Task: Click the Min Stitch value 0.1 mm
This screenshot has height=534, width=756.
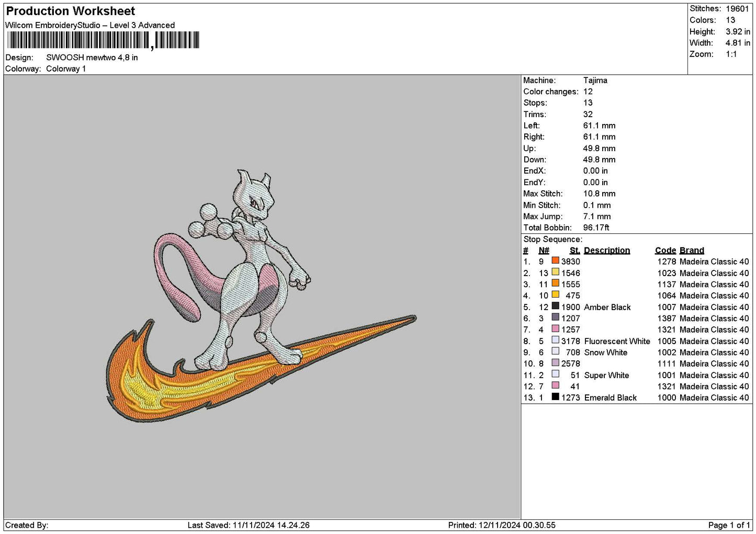Action: point(597,205)
